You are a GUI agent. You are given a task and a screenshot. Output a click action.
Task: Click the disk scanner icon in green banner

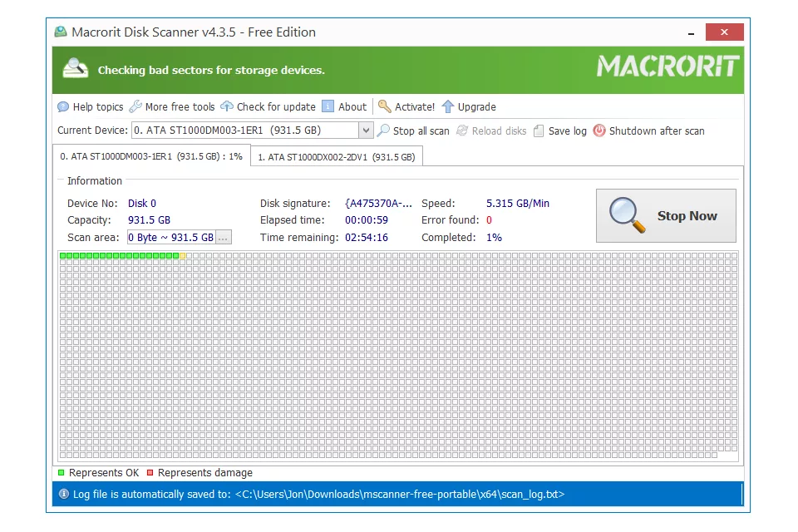coord(76,69)
